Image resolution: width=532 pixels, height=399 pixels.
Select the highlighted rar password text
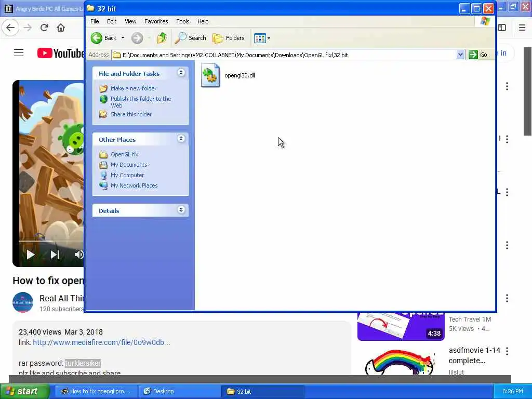[83, 363]
